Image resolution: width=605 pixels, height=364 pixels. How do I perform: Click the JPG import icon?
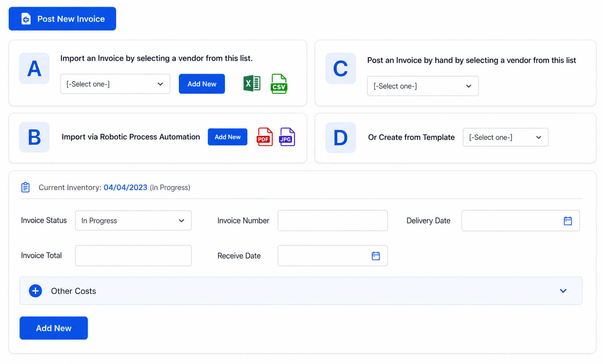tap(287, 137)
